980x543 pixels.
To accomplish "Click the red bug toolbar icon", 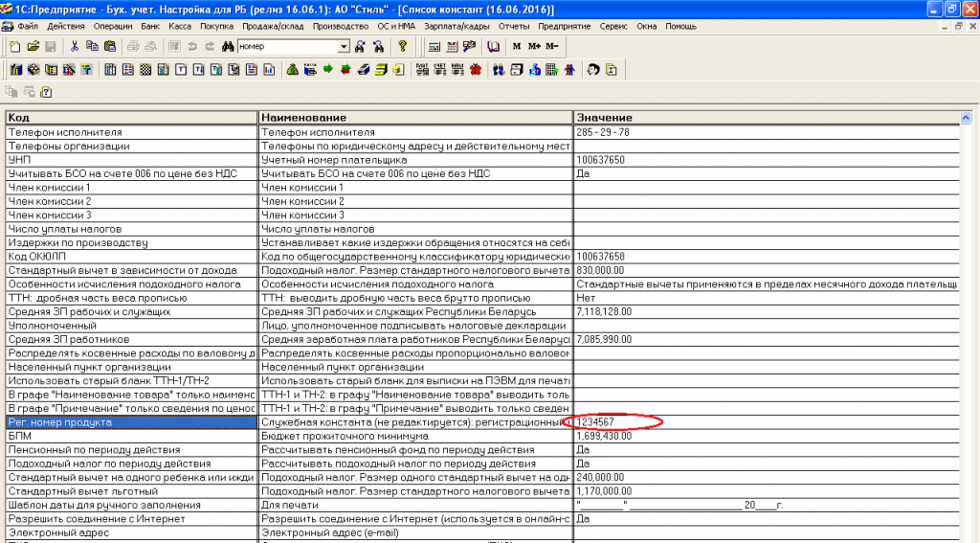I will 474,69.
